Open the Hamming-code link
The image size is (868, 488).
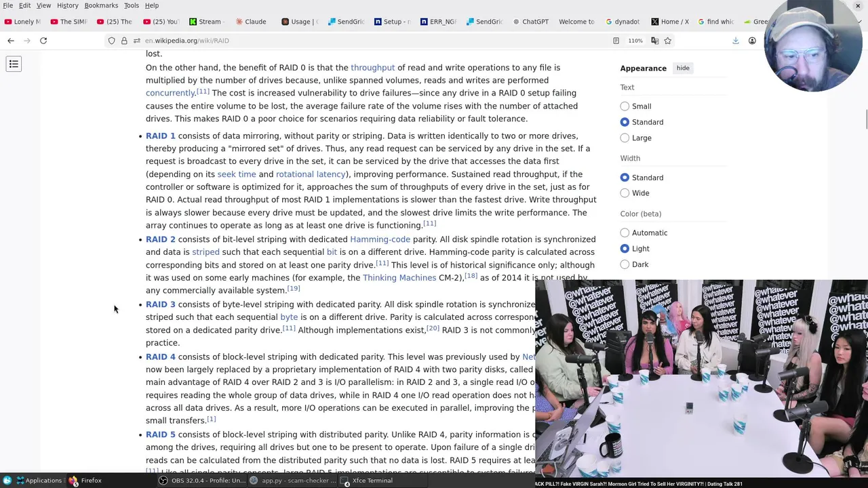coord(380,239)
